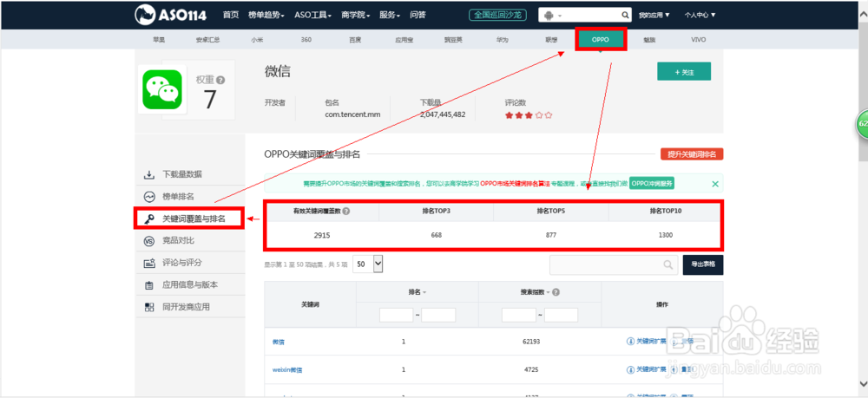This screenshot has height=398, width=868.
Task: Click the help icon beside 权重
Action: pos(220,80)
